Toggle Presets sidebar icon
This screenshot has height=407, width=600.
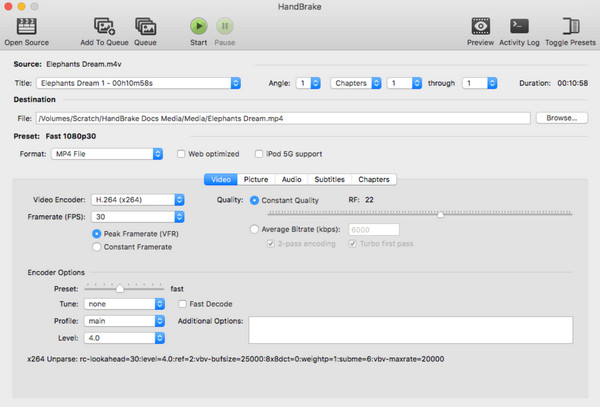tap(571, 26)
